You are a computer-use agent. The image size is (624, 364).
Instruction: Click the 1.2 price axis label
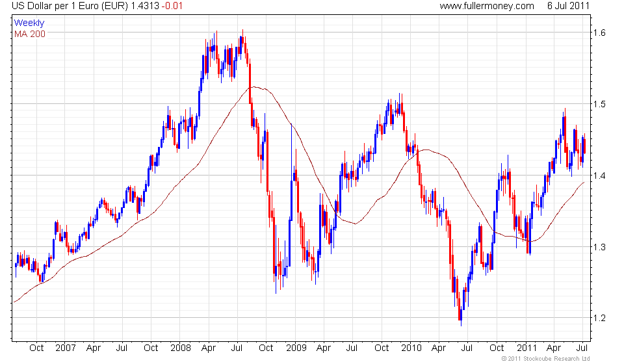coord(599,318)
